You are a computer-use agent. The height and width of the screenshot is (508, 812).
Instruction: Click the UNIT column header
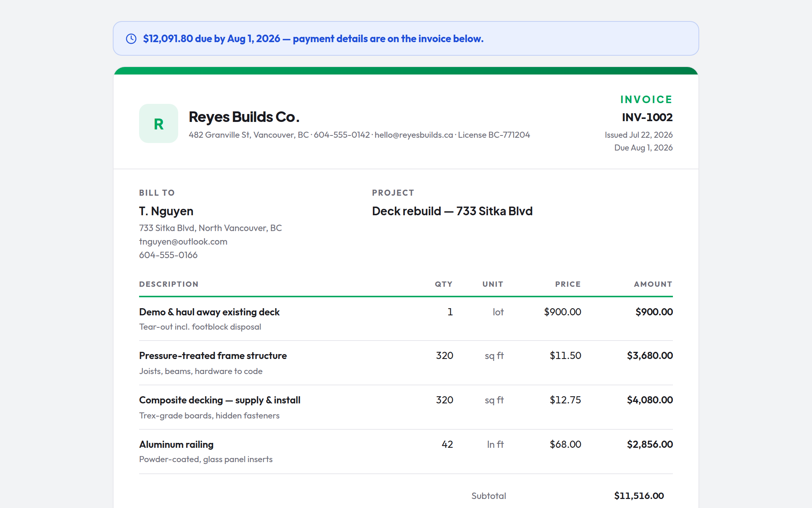493,284
